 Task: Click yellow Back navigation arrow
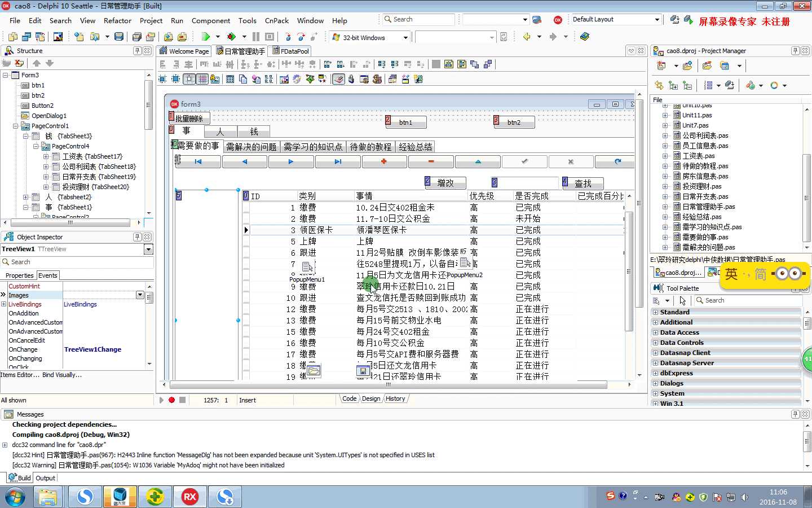click(x=527, y=37)
